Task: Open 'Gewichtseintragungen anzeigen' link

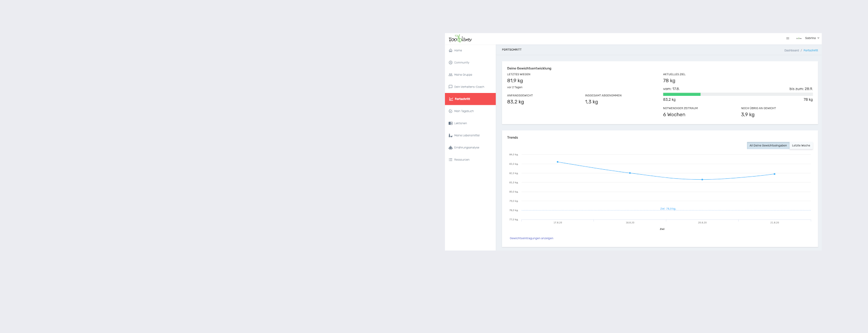Action: (531, 238)
